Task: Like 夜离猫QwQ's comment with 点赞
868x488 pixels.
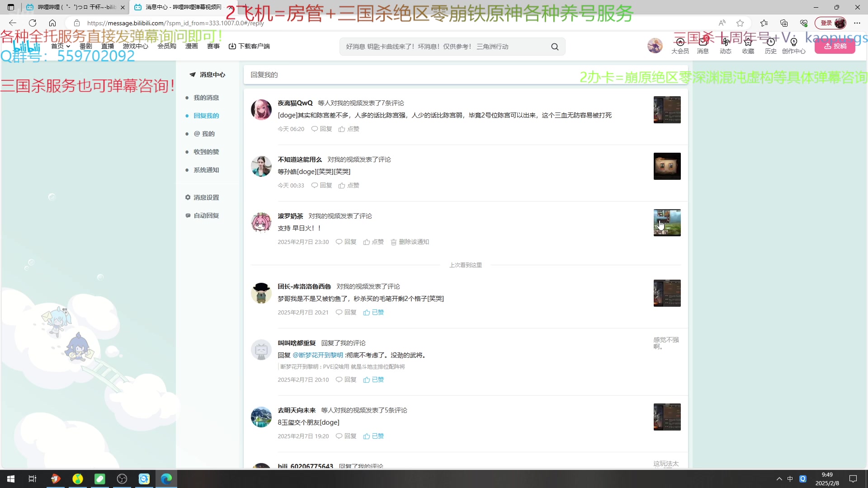Action: (x=349, y=129)
